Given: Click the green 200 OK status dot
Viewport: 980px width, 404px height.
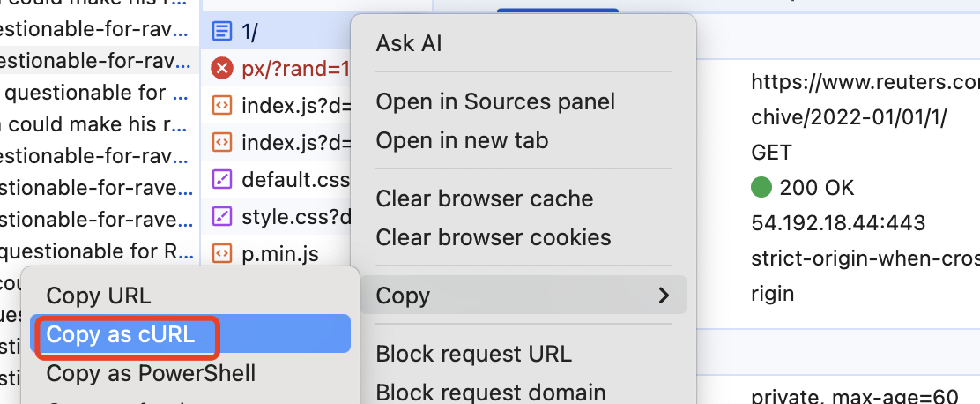Looking at the screenshot, I should coord(761,187).
